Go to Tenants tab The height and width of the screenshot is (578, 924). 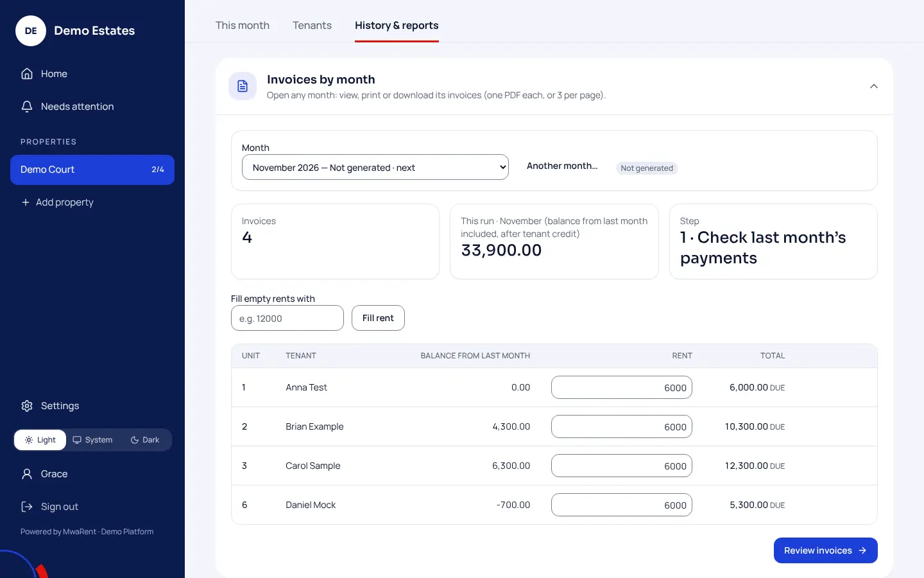click(312, 26)
